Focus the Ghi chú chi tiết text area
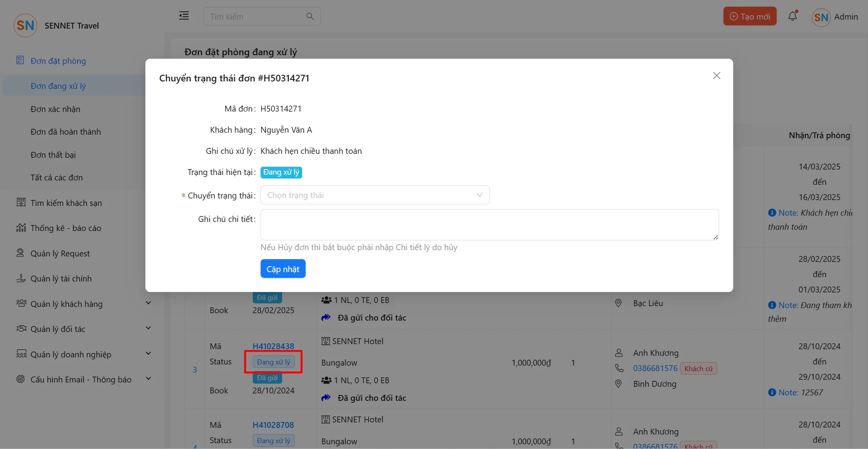 click(x=489, y=224)
